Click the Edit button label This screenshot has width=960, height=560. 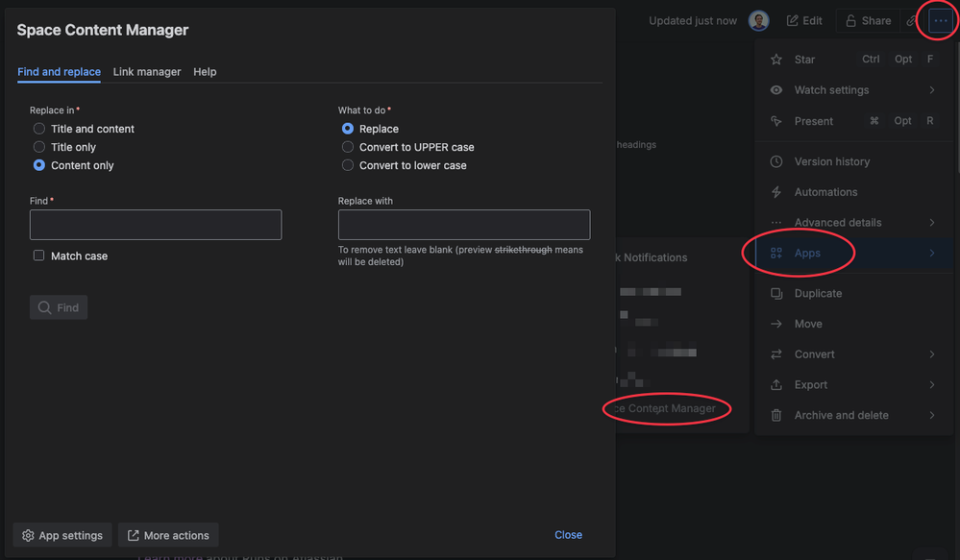812,21
